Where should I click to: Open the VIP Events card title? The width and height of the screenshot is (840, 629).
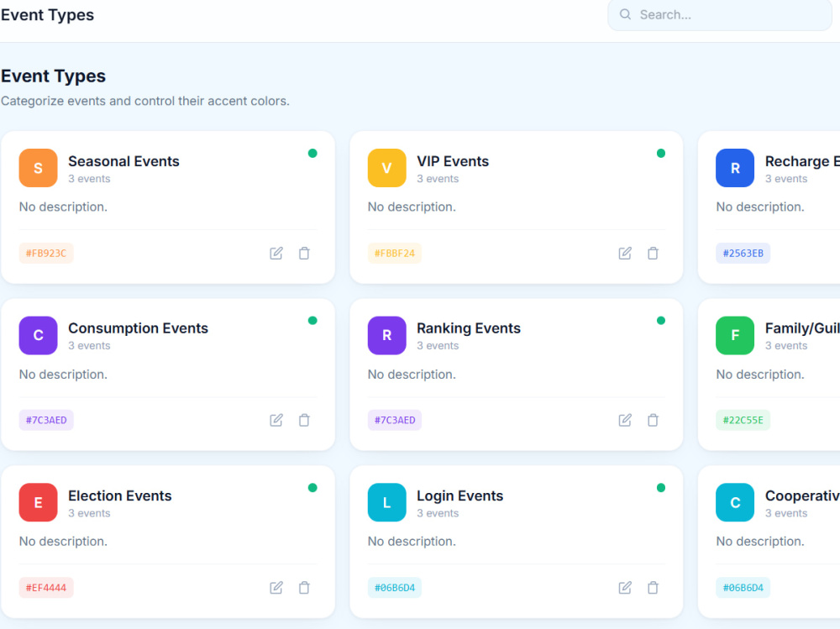coord(453,161)
